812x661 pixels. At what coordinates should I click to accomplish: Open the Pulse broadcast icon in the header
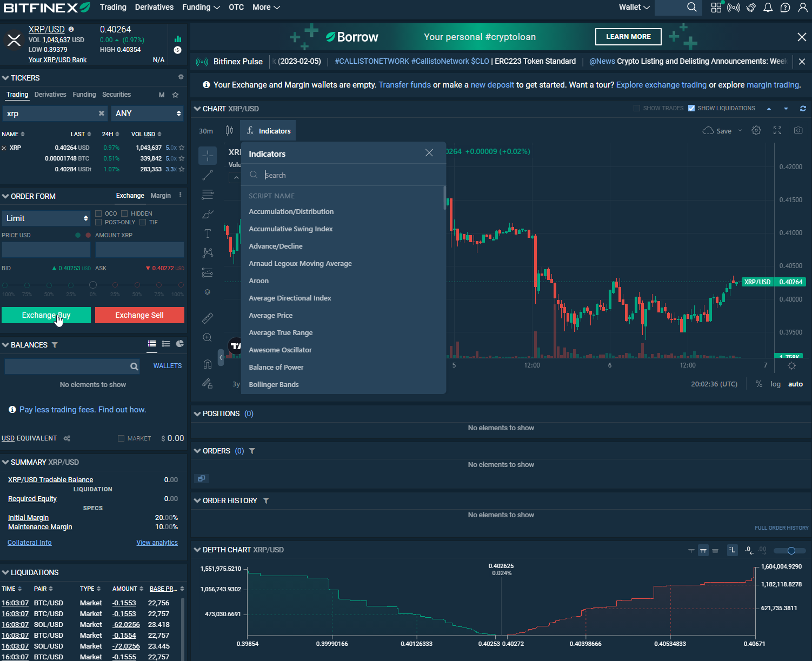coord(734,7)
